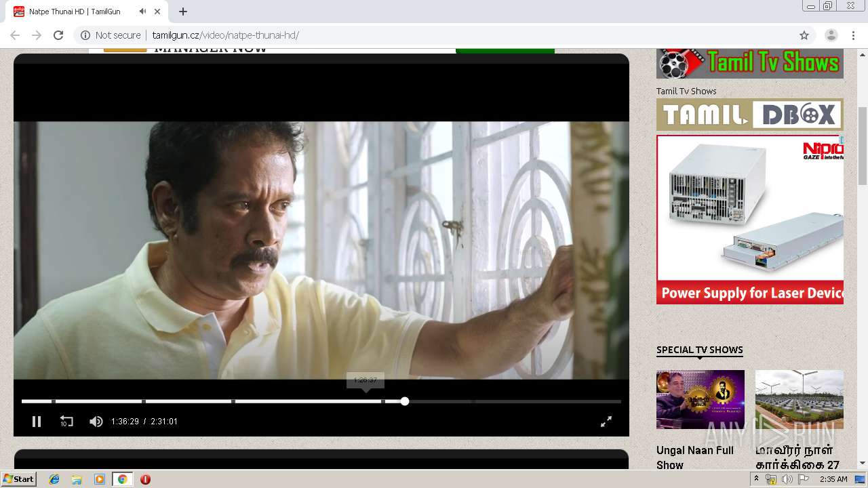Click the 1:36:29 elapsed time display
This screenshot has height=488, width=868.
125,422
